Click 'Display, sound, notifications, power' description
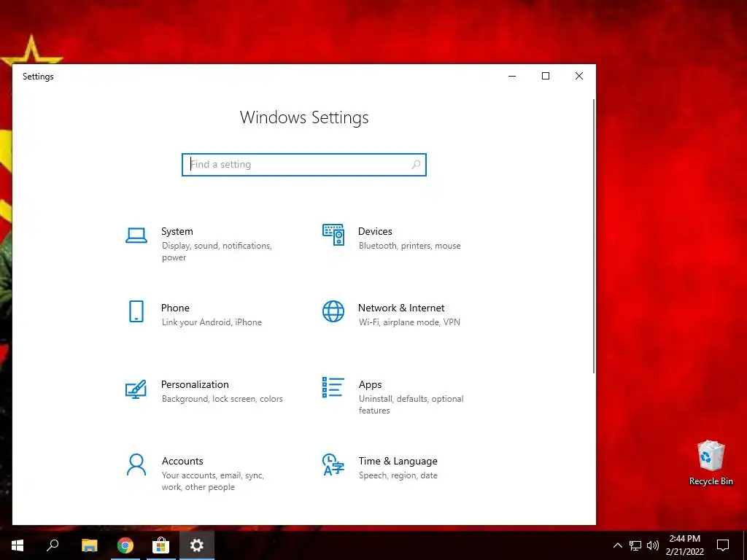Screen dimensions: 747x560 click(217, 252)
